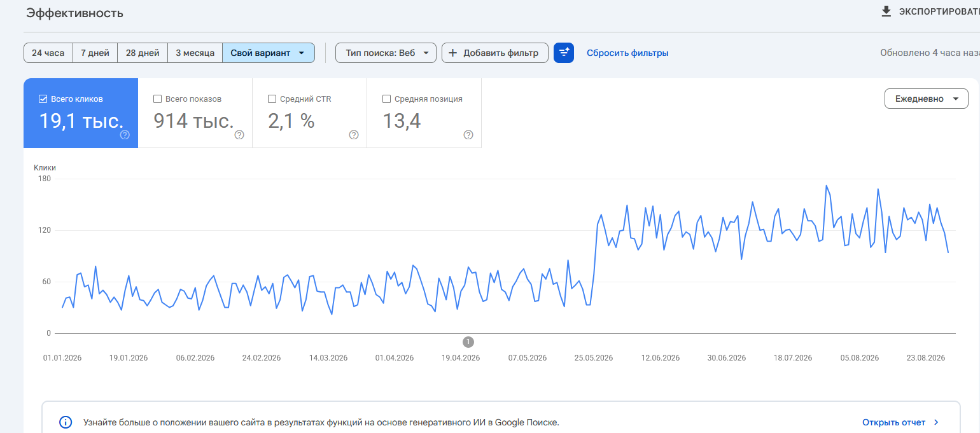
Task: Open help icon on Средний CTR card
Action: tap(354, 135)
